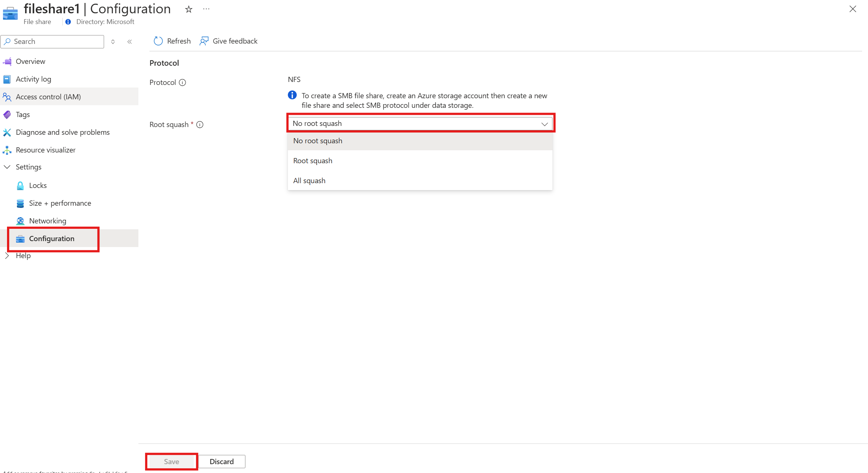868x473 pixels.
Task: Select the Root squash option
Action: [313, 161]
